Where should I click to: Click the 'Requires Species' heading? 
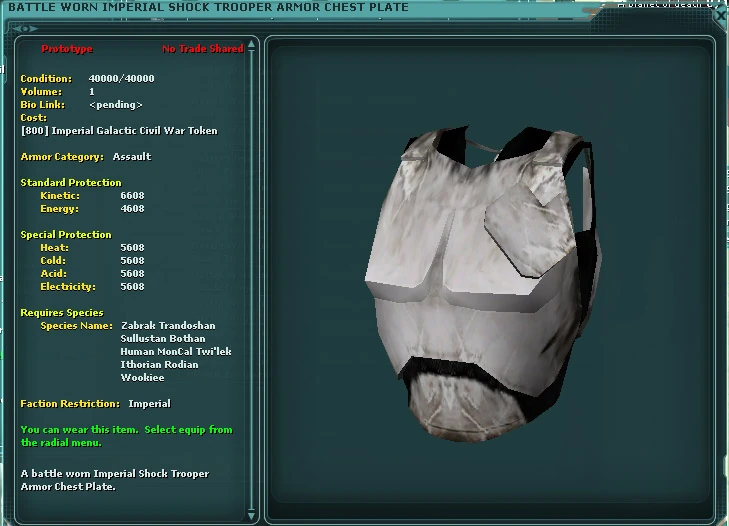(62, 313)
